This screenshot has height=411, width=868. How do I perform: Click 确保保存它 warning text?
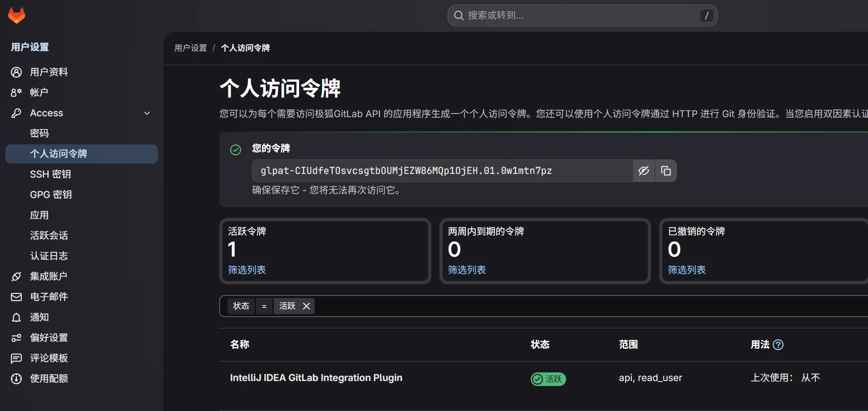(327, 190)
